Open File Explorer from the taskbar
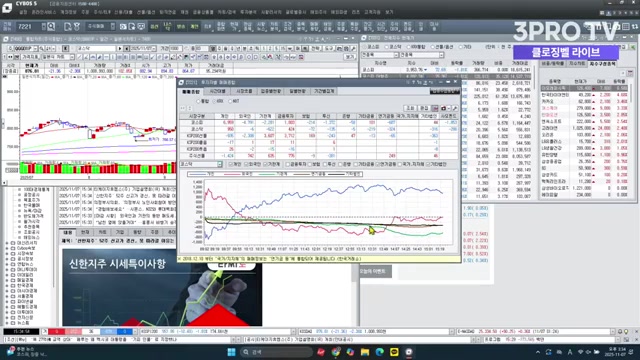This screenshot has height=360, width=640. click(x=364, y=352)
